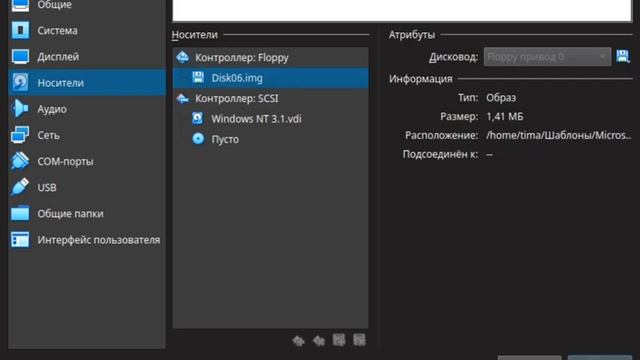Image resolution: width=640 pixels, height=360 pixels.
Task: Open the Сеть network settings section
Action: click(87, 135)
